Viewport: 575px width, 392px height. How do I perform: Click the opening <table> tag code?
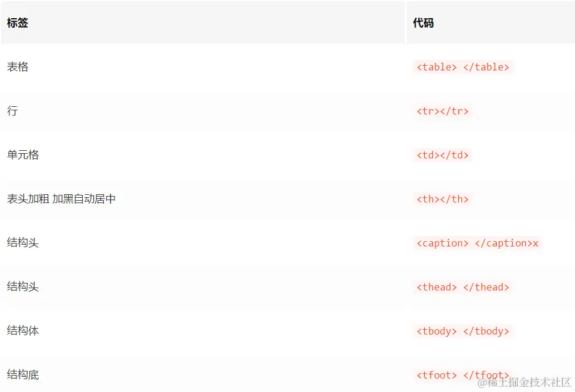437,67
